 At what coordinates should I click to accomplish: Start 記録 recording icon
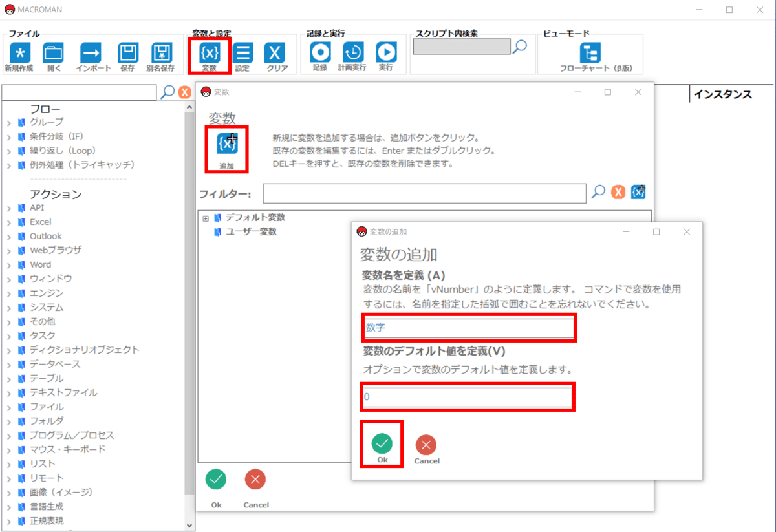320,53
